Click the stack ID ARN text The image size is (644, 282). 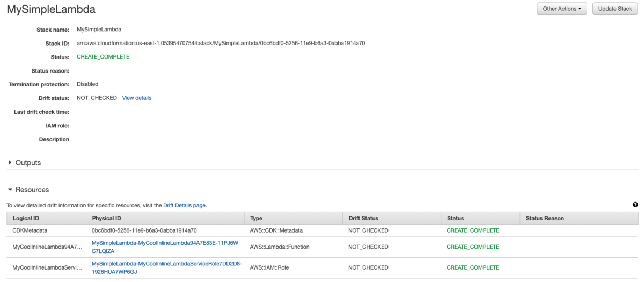(221, 43)
